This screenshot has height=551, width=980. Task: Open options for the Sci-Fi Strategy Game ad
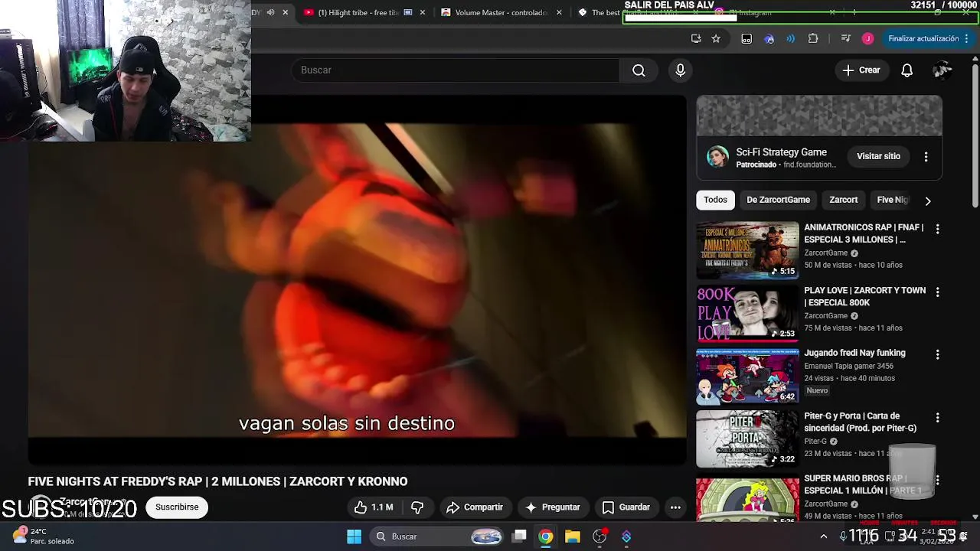click(x=926, y=157)
